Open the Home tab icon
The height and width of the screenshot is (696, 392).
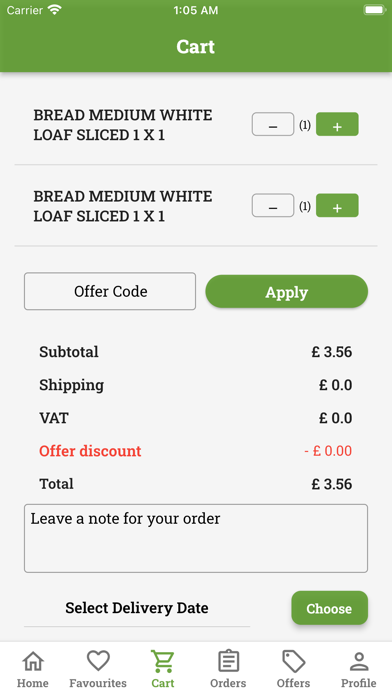pyautogui.click(x=33, y=661)
